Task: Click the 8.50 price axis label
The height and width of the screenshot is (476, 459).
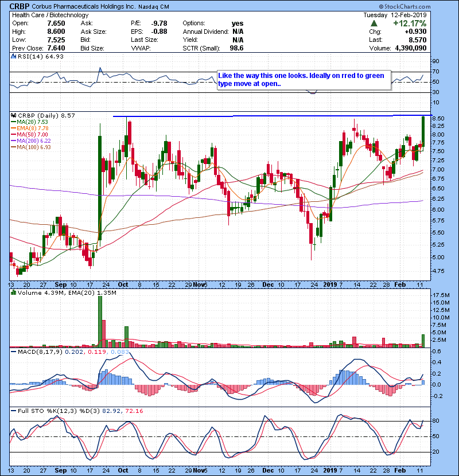Action: 438,118
